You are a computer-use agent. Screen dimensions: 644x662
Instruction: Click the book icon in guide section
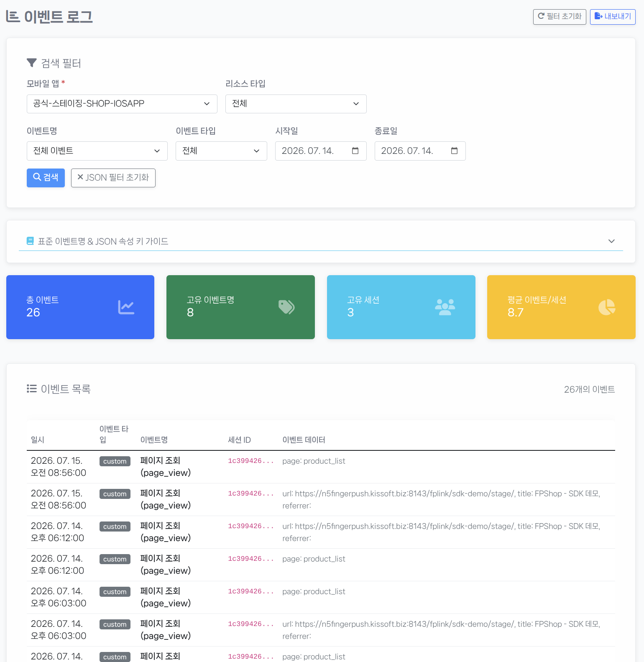point(30,241)
